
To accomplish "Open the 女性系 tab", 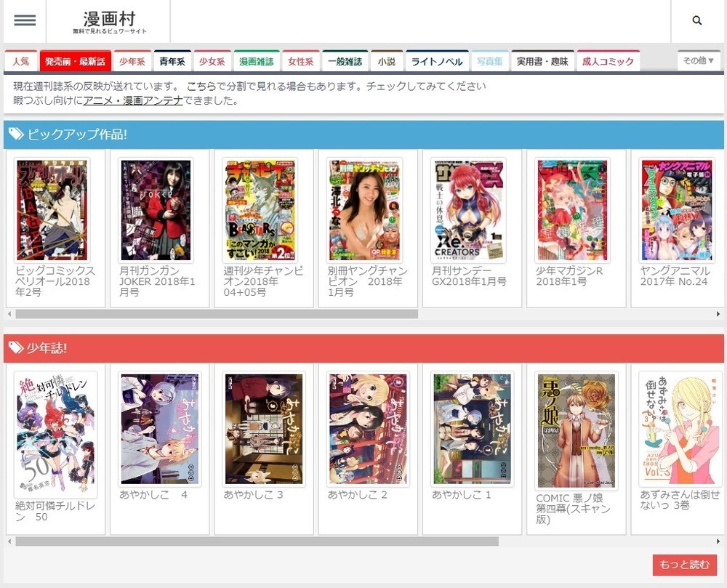I will coord(300,61).
